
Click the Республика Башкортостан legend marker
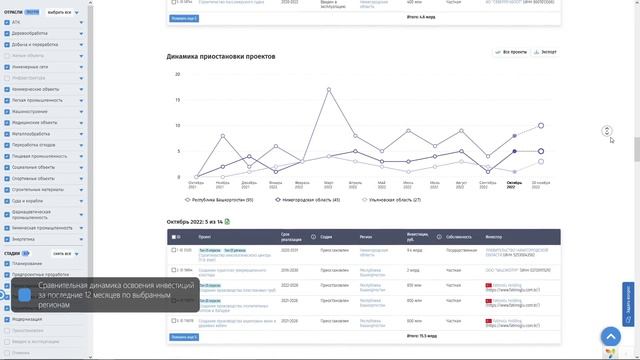[x=188, y=200]
